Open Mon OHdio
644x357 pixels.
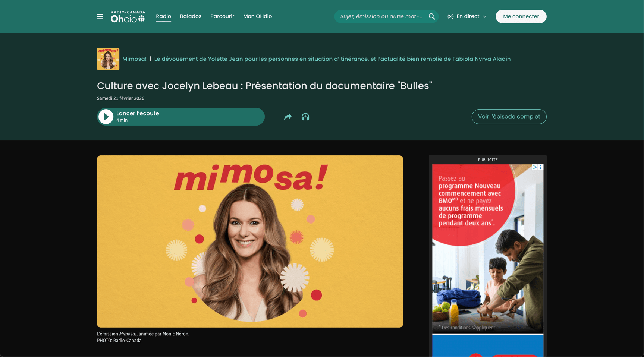(257, 16)
